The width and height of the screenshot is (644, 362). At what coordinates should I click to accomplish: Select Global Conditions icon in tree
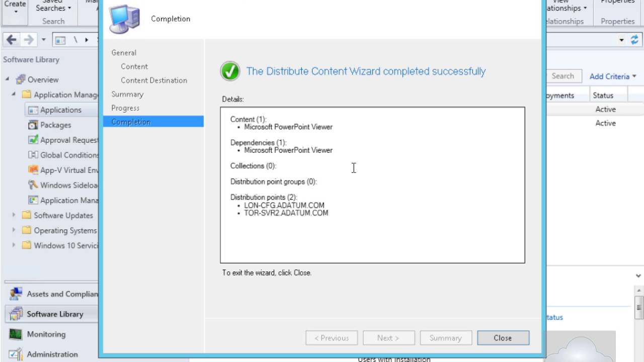pyautogui.click(x=33, y=155)
